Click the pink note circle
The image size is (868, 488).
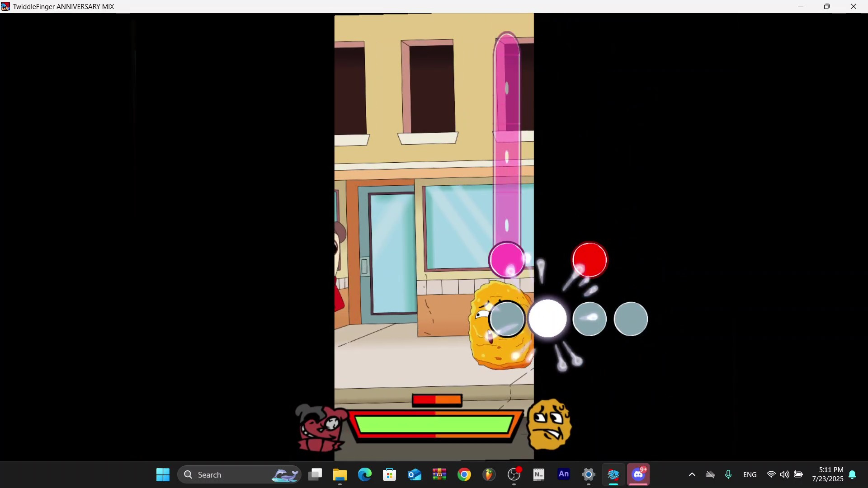tap(507, 260)
